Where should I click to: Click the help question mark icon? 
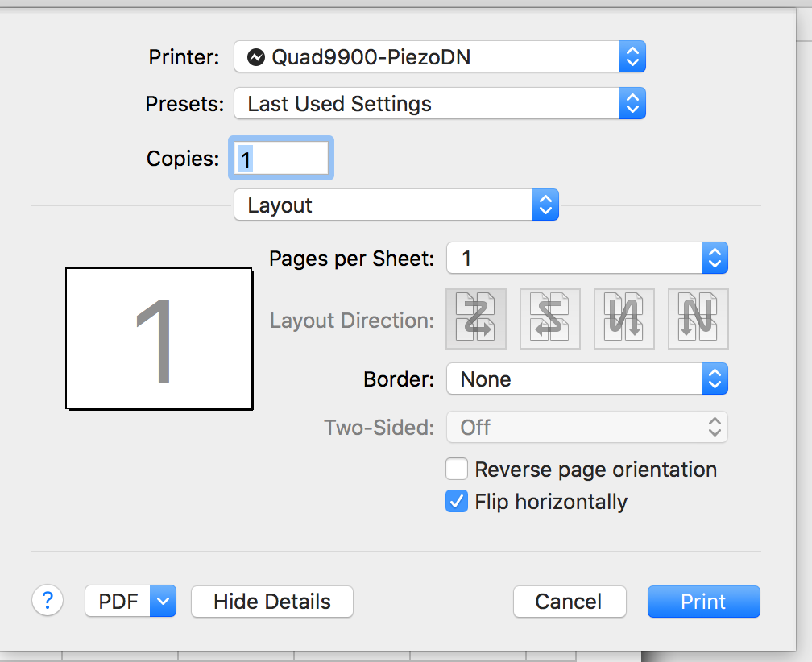point(48,601)
